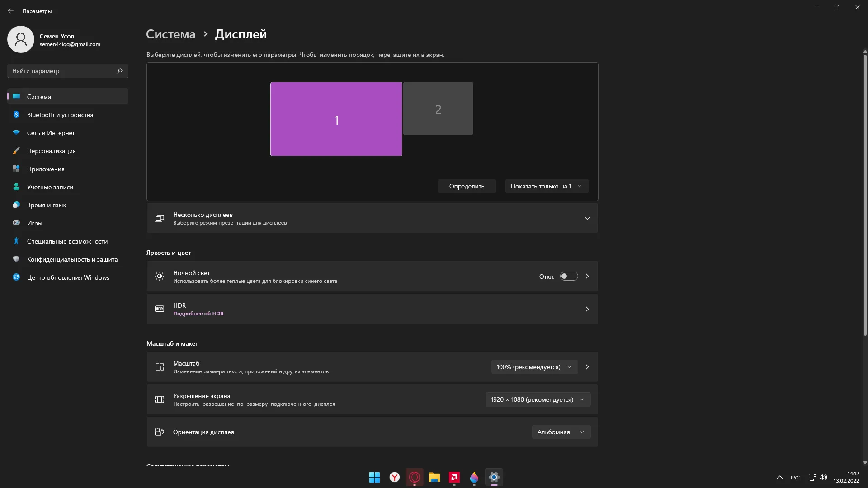Open the colorful drop app in taskbar
This screenshot has width=868, height=488.
pyautogui.click(x=474, y=477)
